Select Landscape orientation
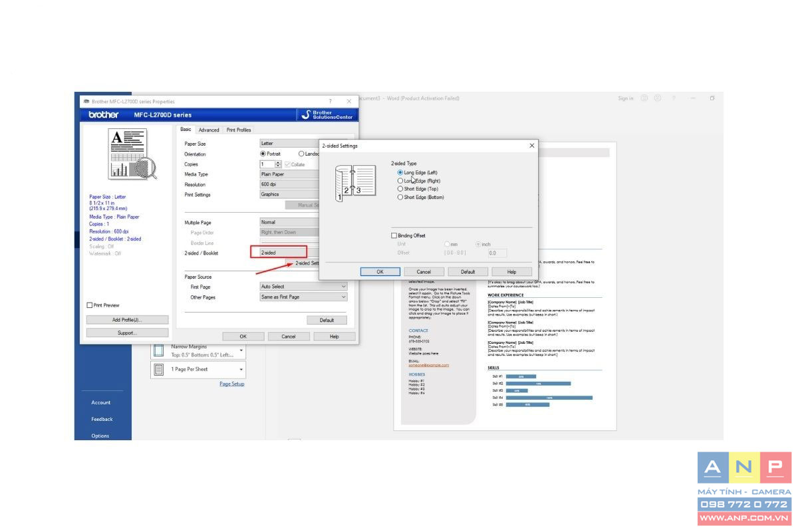Screen dimensions: 798x532 [x=302, y=154]
